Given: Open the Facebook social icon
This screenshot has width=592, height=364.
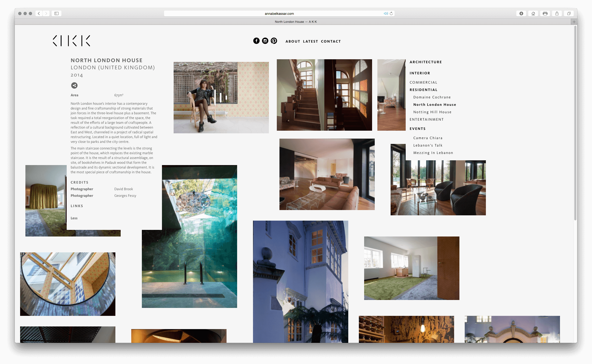Looking at the screenshot, I should click(x=256, y=41).
